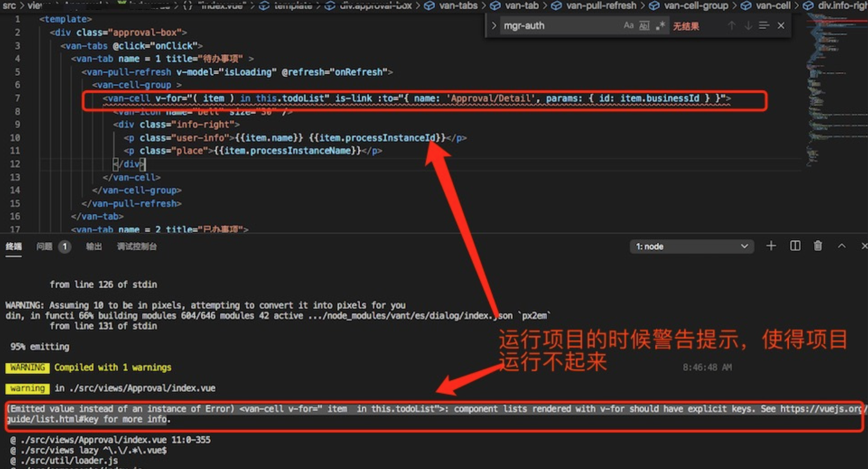
Task: Open the 调试控制台 debug console tab
Action: pos(136,247)
